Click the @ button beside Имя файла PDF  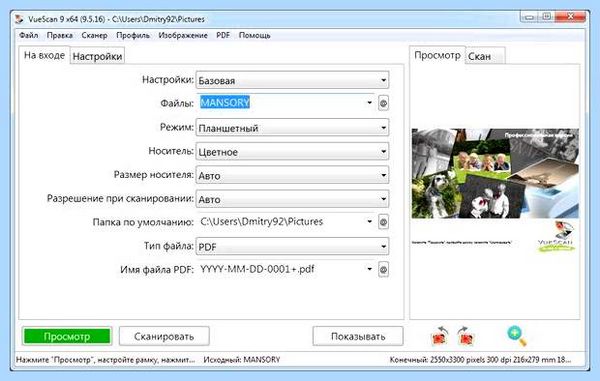pos(383,269)
